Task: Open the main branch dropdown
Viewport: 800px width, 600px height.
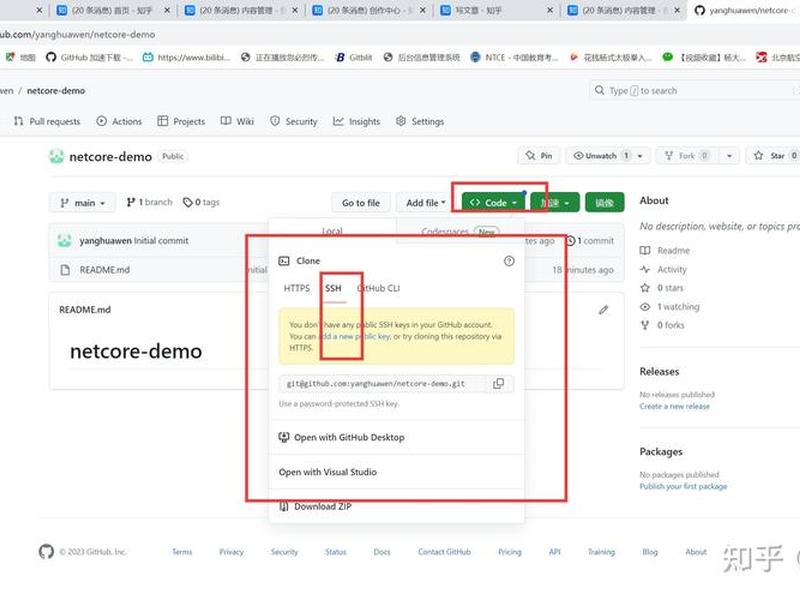Action: [83, 203]
